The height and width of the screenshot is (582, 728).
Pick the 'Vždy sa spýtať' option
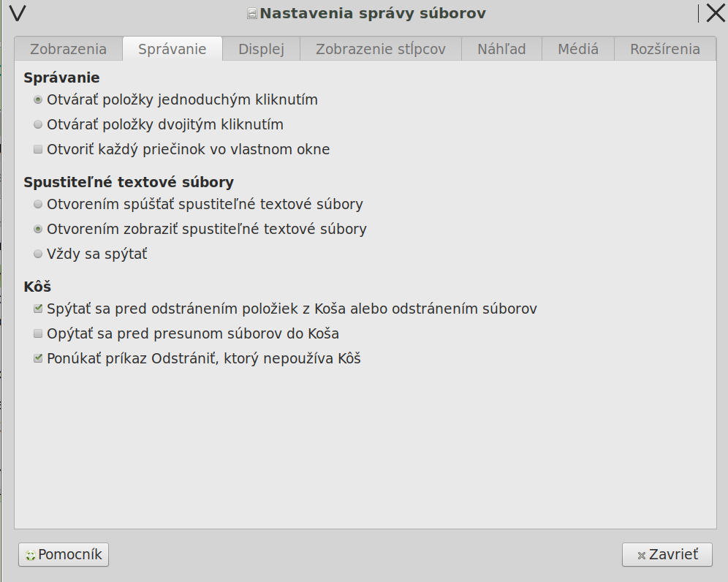point(38,254)
